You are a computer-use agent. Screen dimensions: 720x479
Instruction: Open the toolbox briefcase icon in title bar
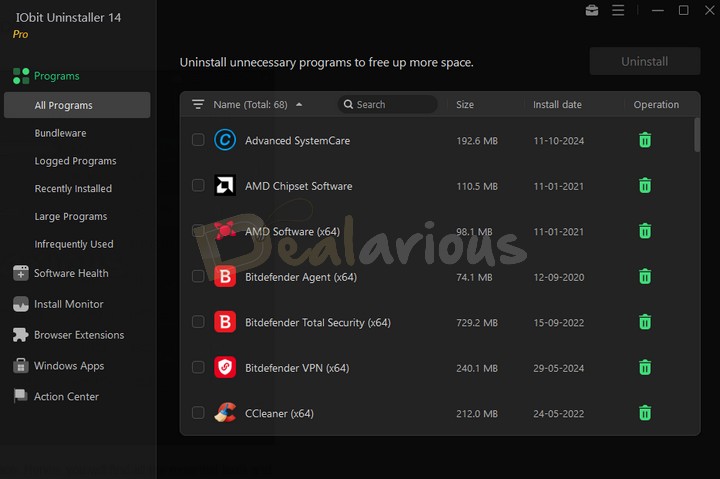tap(592, 10)
